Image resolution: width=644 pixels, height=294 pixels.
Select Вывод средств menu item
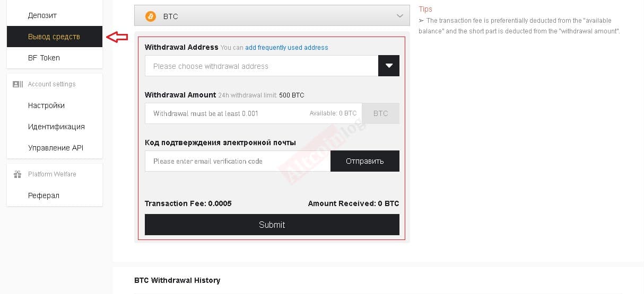tap(55, 37)
